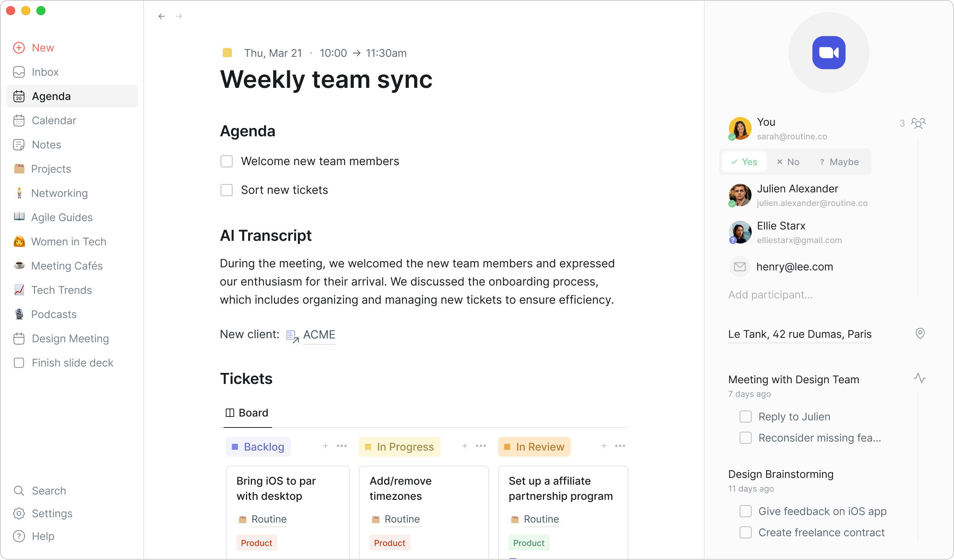Check the Welcome new team members item

point(227,161)
